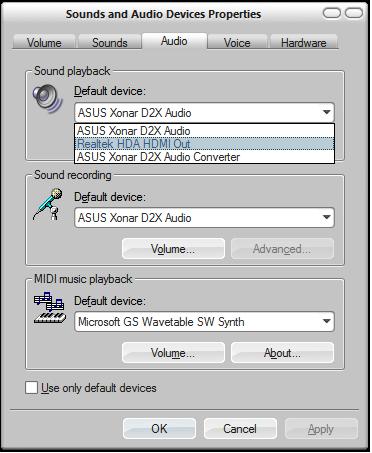Viewport: 372px width, 453px height.
Task: Click the MIDI keyboard icon
Action: (x=50, y=308)
